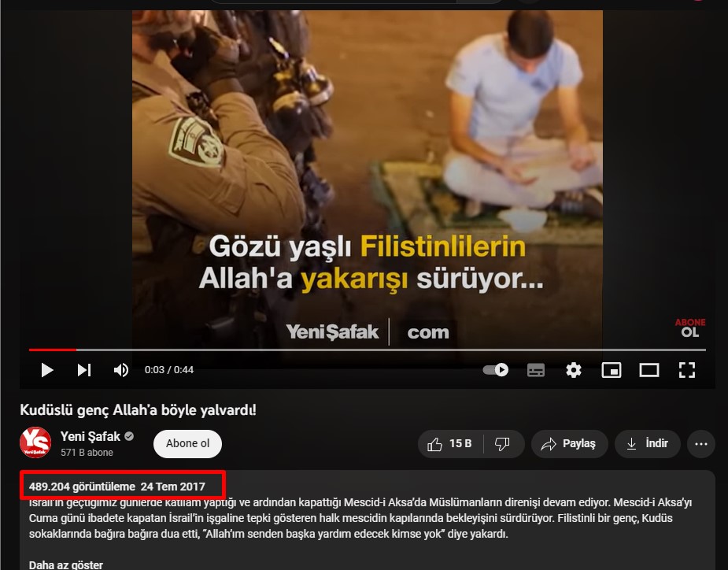Open Yeni Şafak channel avatar
The height and width of the screenshot is (570, 728).
(35, 443)
